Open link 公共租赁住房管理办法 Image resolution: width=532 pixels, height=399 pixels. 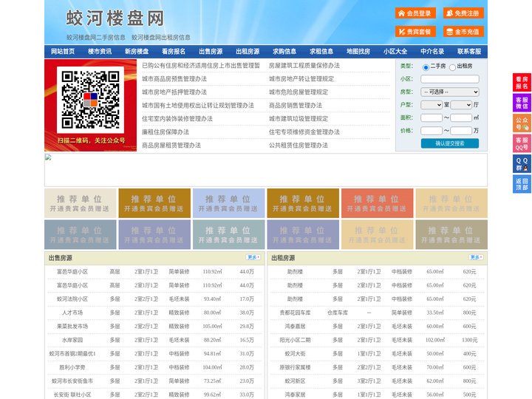click(x=299, y=146)
